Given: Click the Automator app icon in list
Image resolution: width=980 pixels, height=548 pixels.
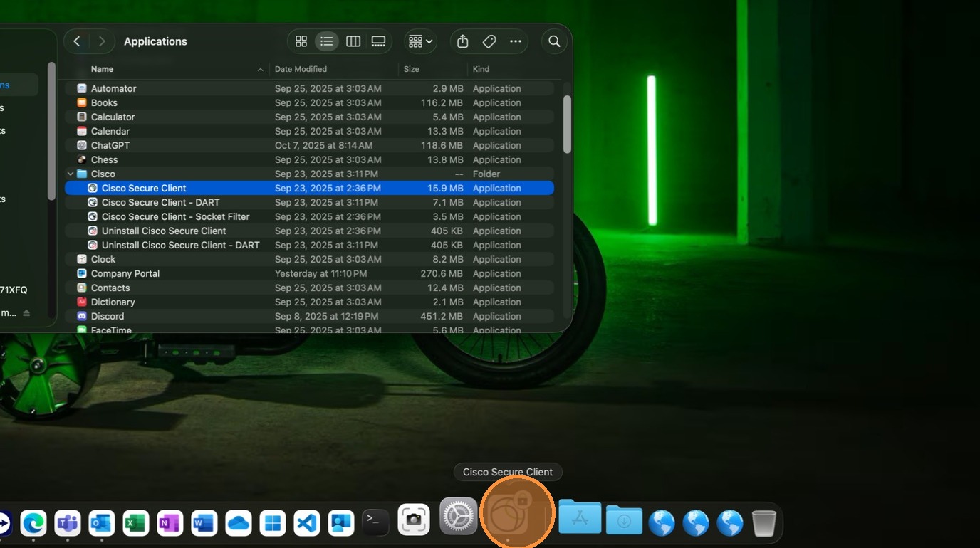Looking at the screenshot, I should (82, 88).
